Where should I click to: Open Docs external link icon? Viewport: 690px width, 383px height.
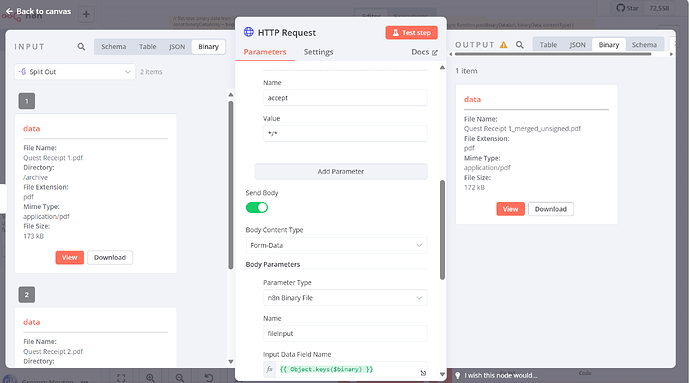tap(435, 52)
